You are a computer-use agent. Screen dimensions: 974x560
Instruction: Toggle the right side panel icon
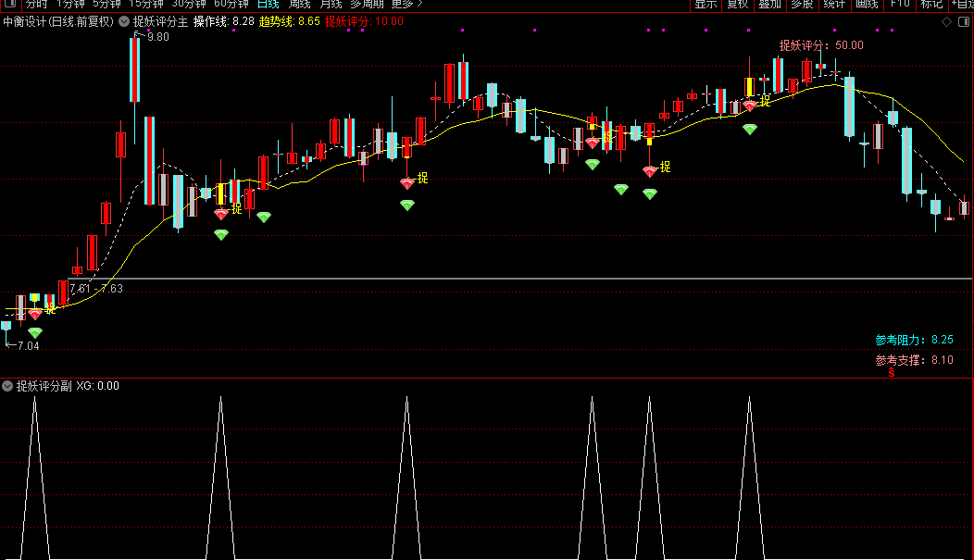coord(964,21)
